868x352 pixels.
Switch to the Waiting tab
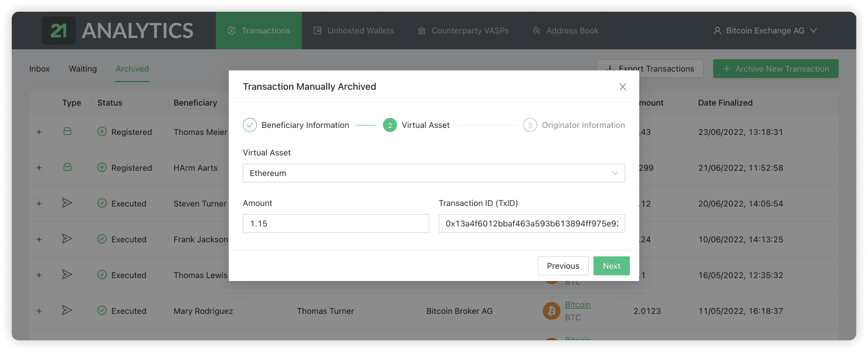tap(83, 69)
